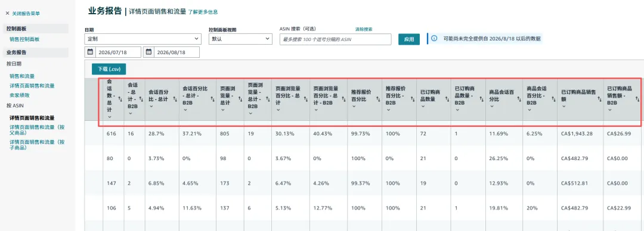Image resolution: width=644 pixels, height=231 pixels.
Task: Select the 616 sessions cell
Action: coord(111,134)
